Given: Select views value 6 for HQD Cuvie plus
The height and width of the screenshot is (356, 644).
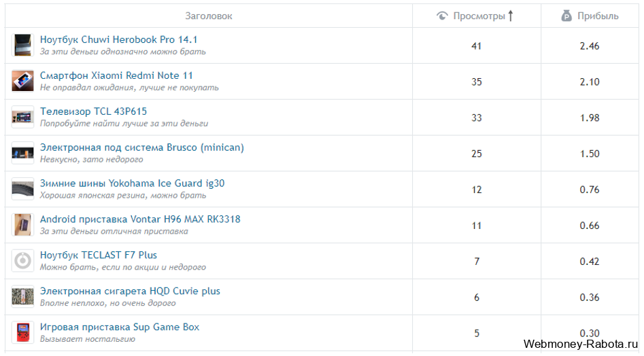Looking at the screenshot, I should point(477,298).
